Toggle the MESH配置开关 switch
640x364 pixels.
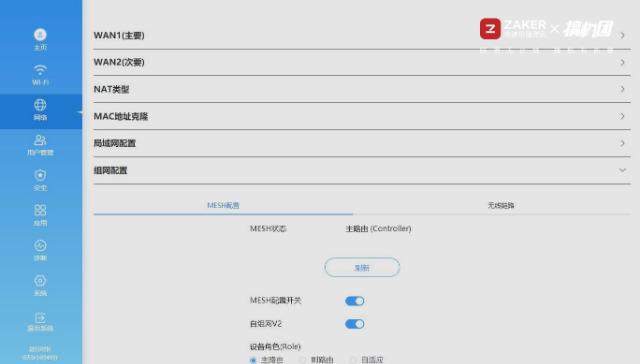[354, 301]
